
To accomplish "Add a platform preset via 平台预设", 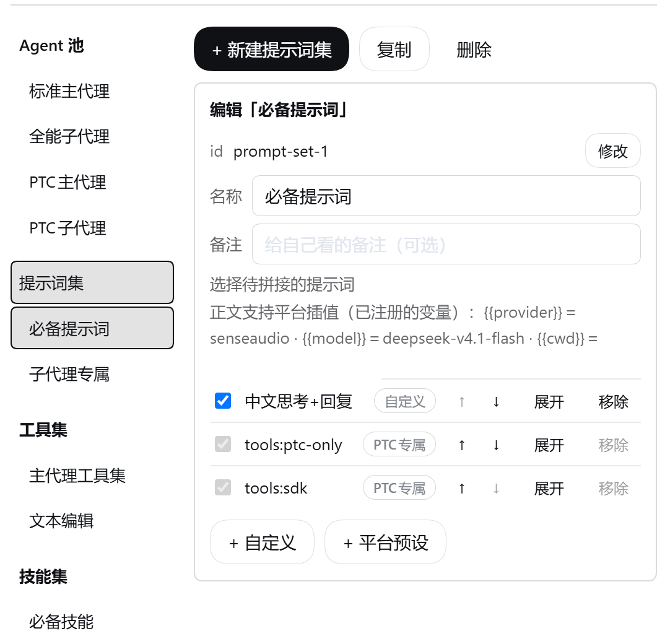I will point(385,542).
